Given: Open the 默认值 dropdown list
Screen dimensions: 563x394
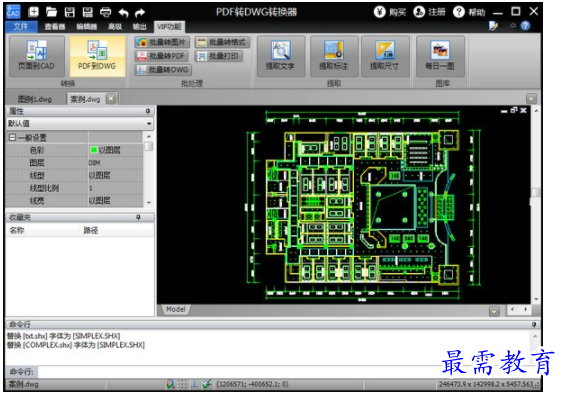Looking at the screenshot, I should 149,124.
